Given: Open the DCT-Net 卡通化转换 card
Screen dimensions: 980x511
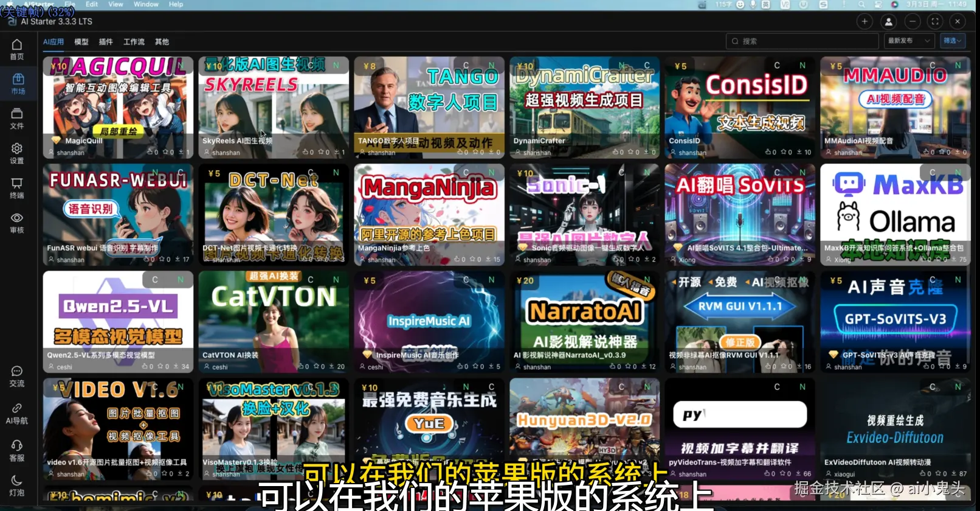Looking at the screenshot, I should click(274, 215).
